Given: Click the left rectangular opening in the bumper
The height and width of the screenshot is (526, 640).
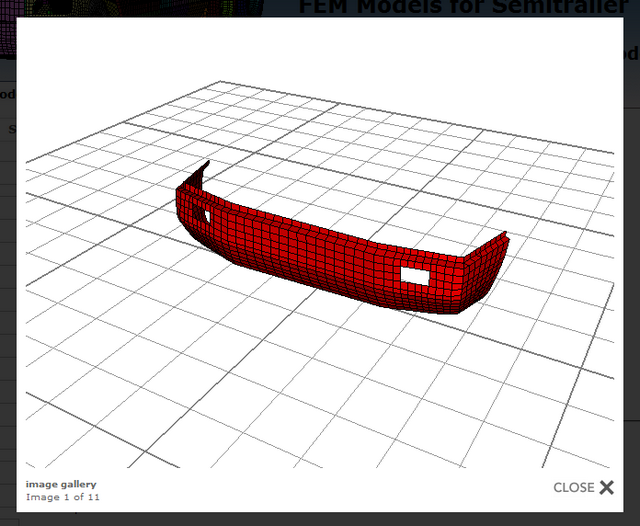Looking at the screenshot, I should click(203, 213).
